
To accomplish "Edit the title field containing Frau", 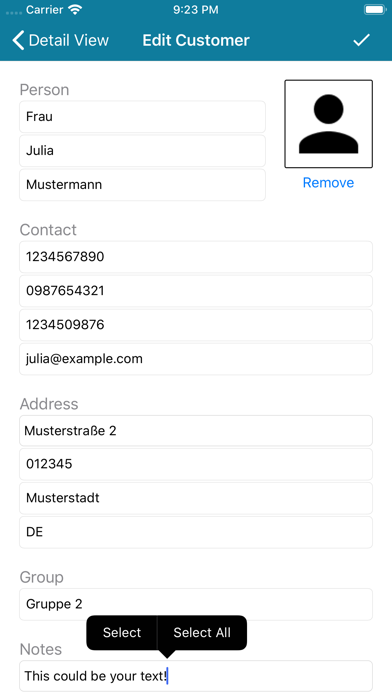I will [143, 117].
